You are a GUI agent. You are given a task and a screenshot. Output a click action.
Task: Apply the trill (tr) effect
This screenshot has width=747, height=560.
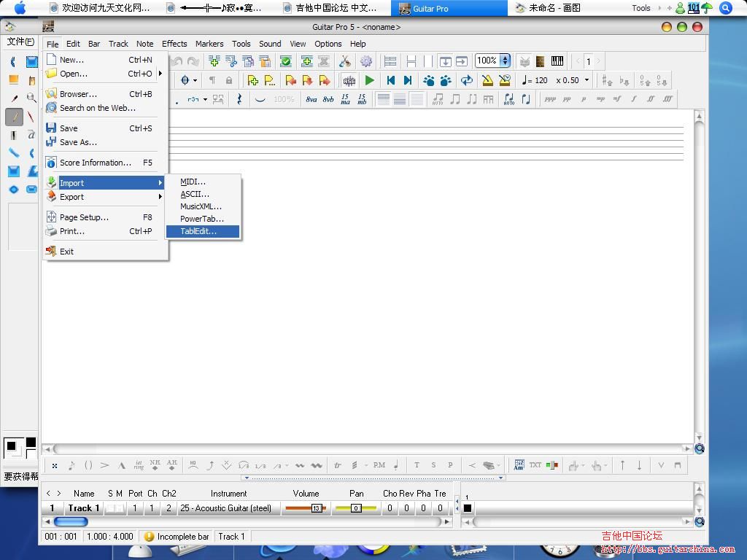click(x=337, y=465)
